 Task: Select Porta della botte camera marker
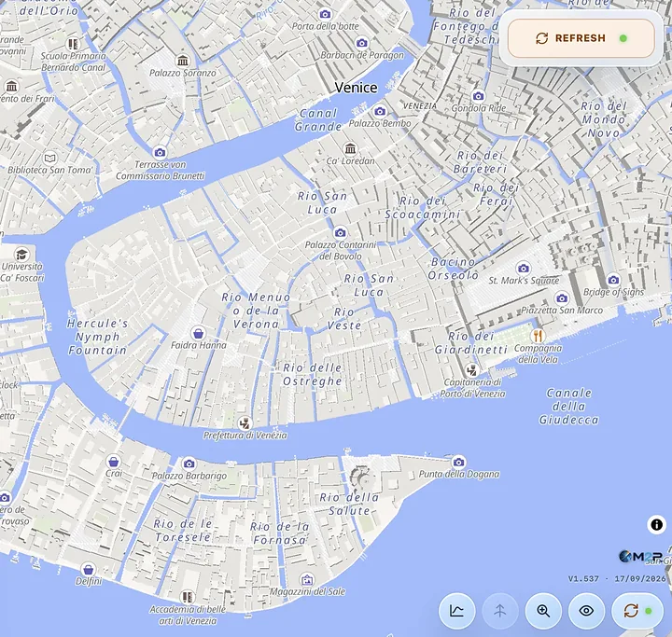326,15
